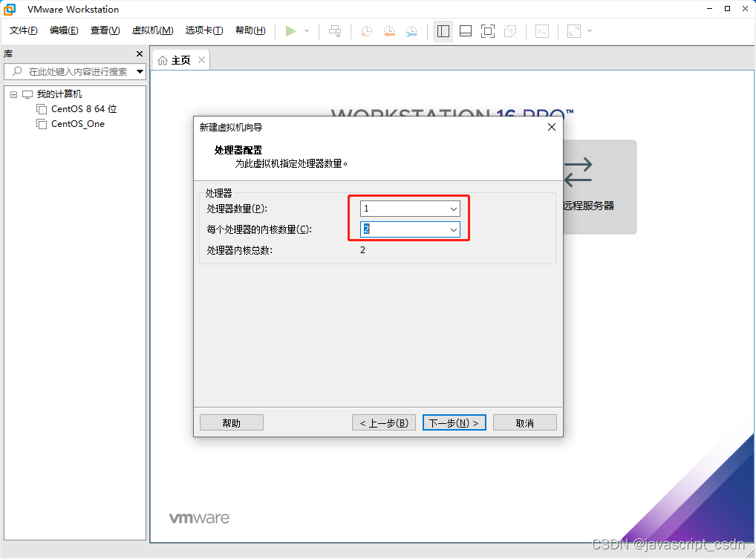Click the 取消 button
The width and height of the screenshot is (756, 559).
(524, 422)
